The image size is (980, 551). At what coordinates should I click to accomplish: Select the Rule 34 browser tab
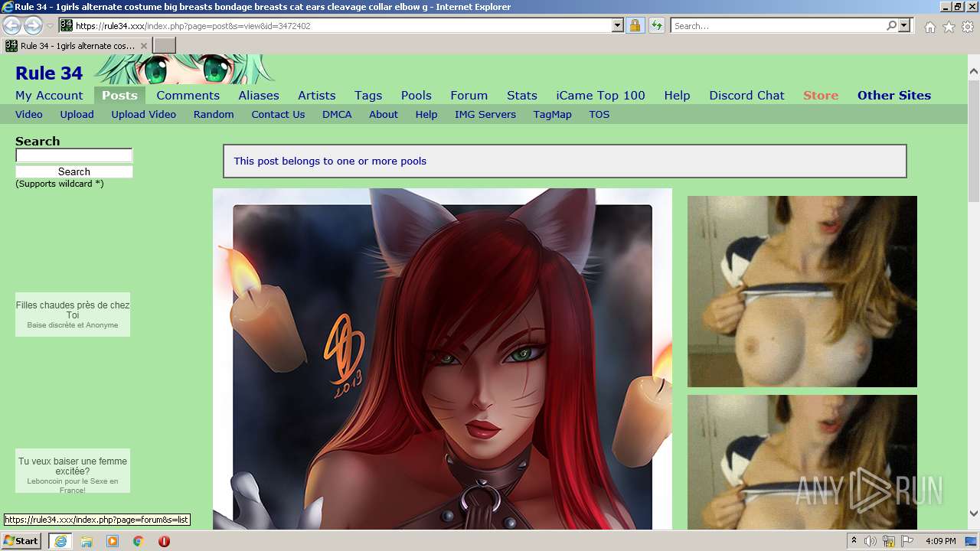(77, 46)
